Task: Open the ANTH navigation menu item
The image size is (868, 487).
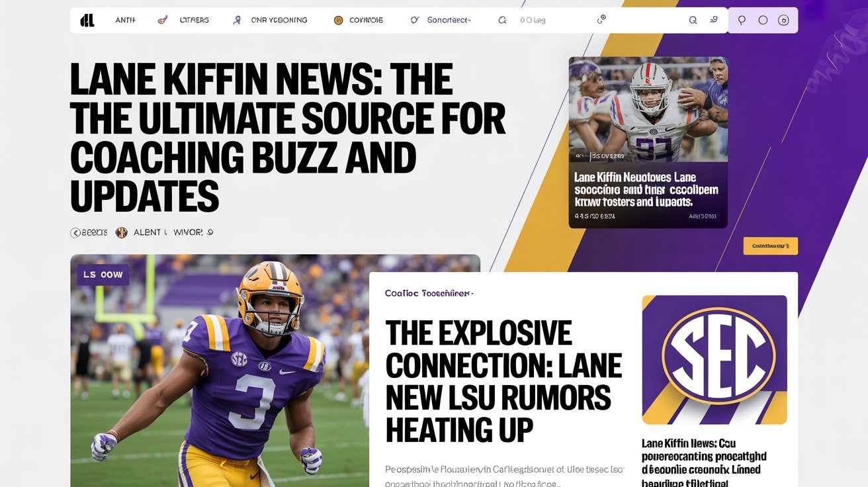Action: [125, 21]
